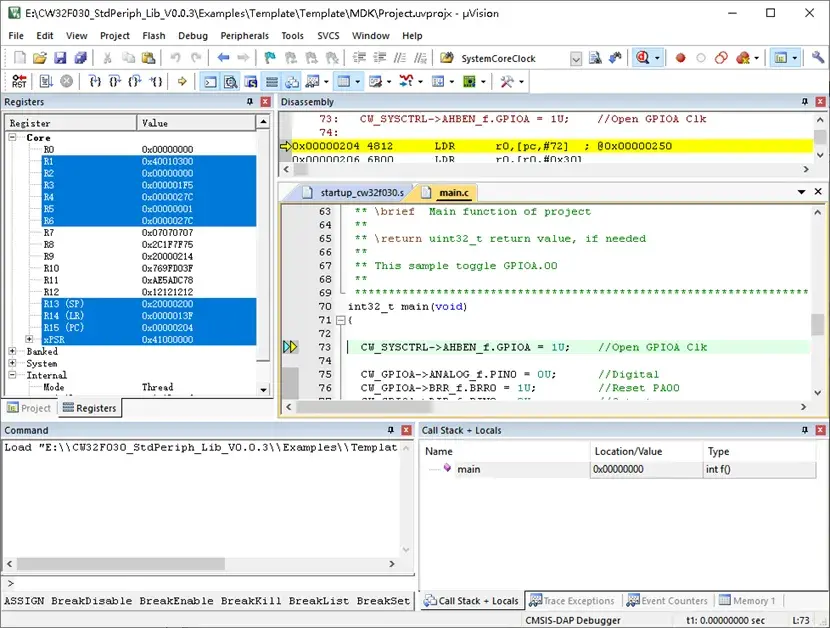Switch to the Project panel tab

pos(29,408)
